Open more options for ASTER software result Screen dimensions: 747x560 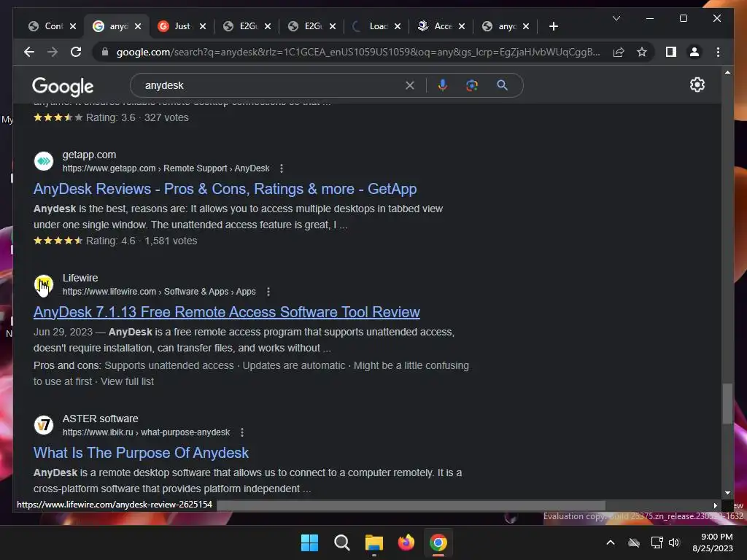coord(242,432)
